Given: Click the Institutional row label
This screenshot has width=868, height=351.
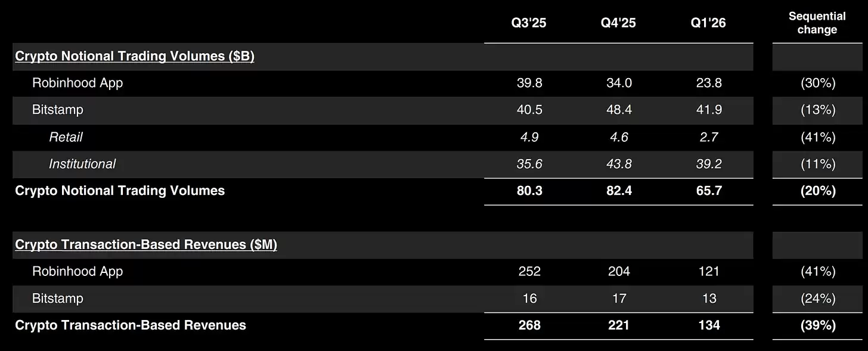Looking at the screenshot, I should pyautogui.click(x=82, y=164).
